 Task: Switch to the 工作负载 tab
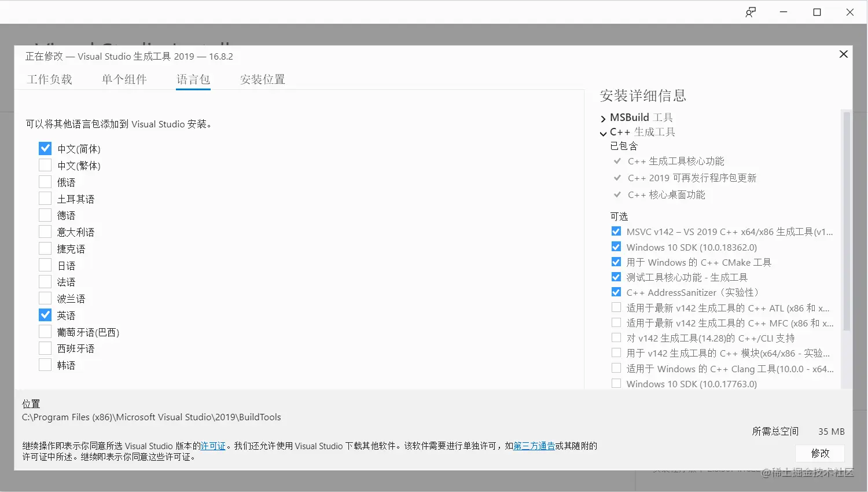49,79
